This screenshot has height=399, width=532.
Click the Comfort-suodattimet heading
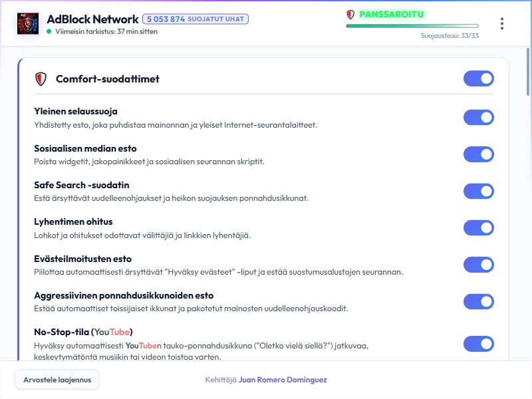coord(108,78)
